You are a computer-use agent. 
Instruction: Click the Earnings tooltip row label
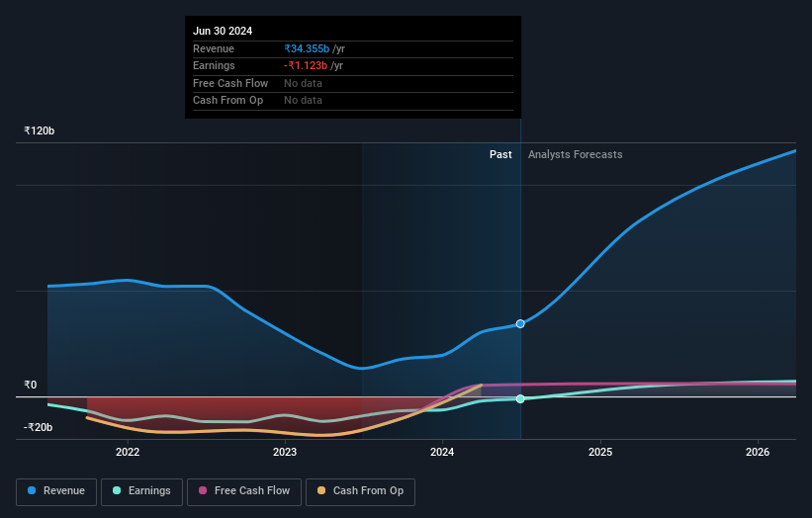pyautogui.click(x=214, y=65)
